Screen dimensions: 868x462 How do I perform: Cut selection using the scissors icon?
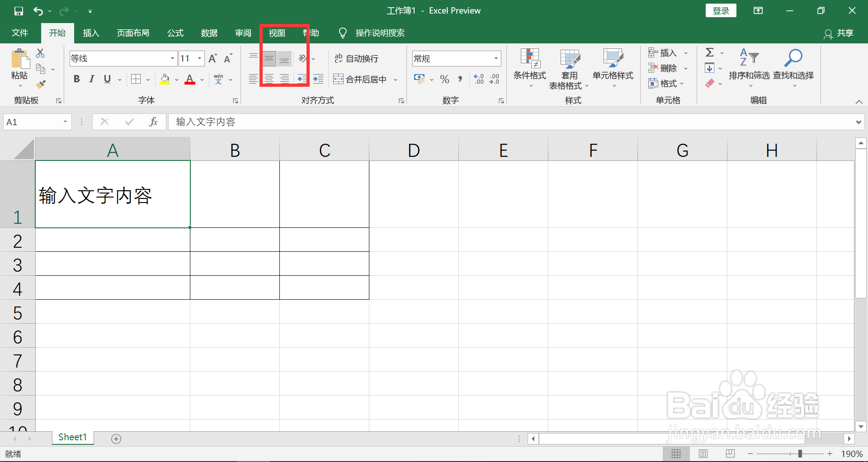pos(40,53)
